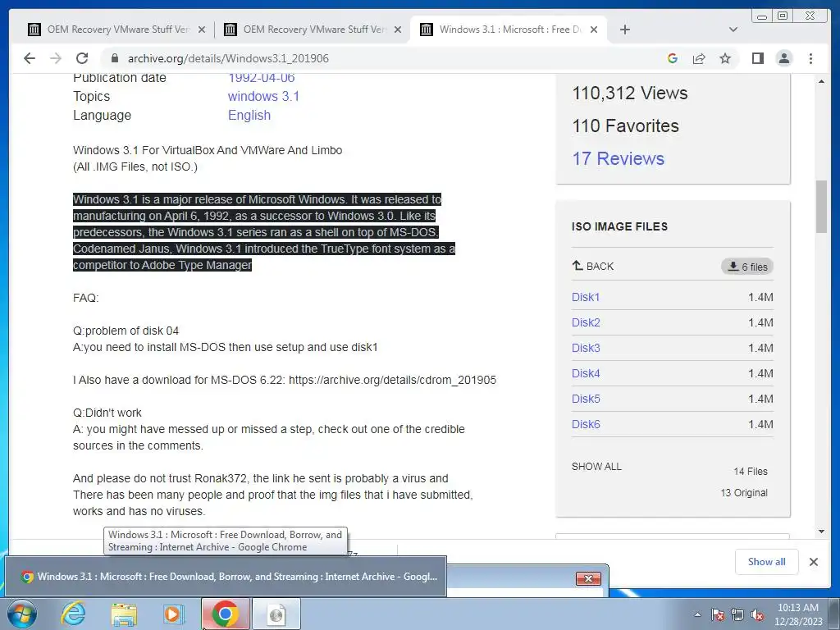
Task: Download the Disk5 image file
Action: [586, 399]
